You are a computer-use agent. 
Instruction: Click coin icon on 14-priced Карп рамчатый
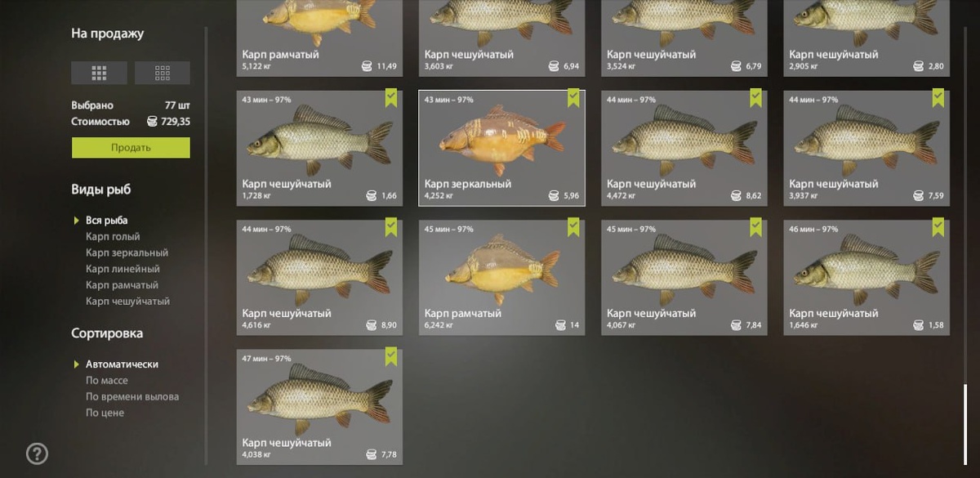tap(560, 325)
